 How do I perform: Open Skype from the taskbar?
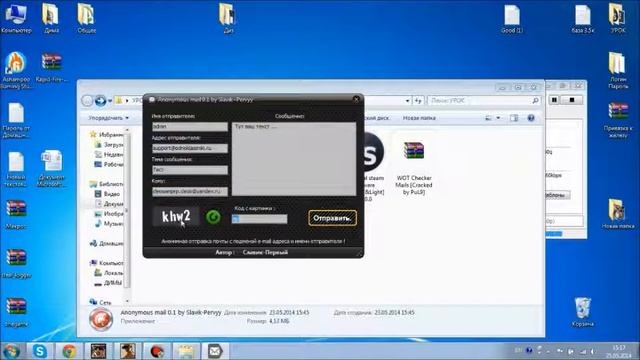(40, 351)
